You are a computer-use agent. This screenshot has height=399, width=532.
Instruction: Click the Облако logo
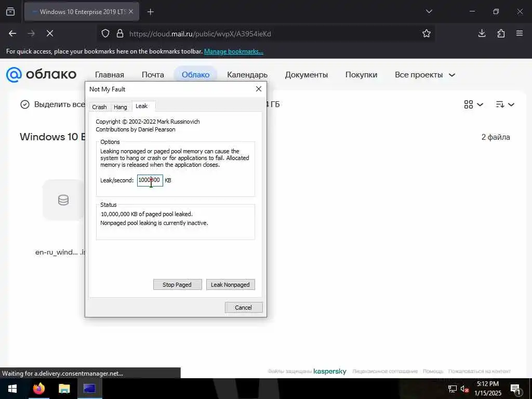[x=42, y=74]
